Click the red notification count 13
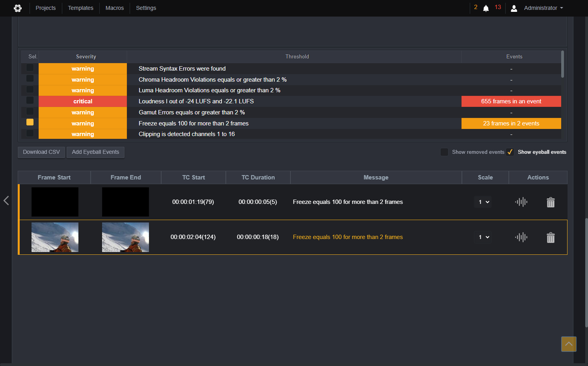 coord(498,7)
